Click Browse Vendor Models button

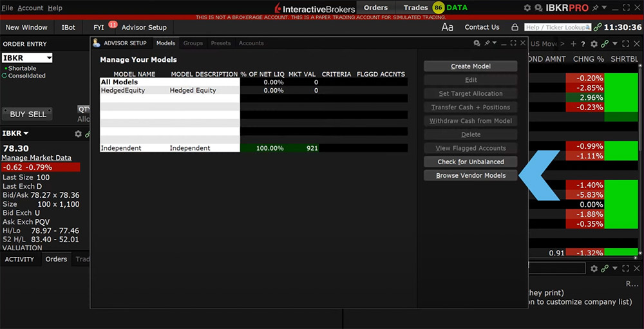point(470,175)
